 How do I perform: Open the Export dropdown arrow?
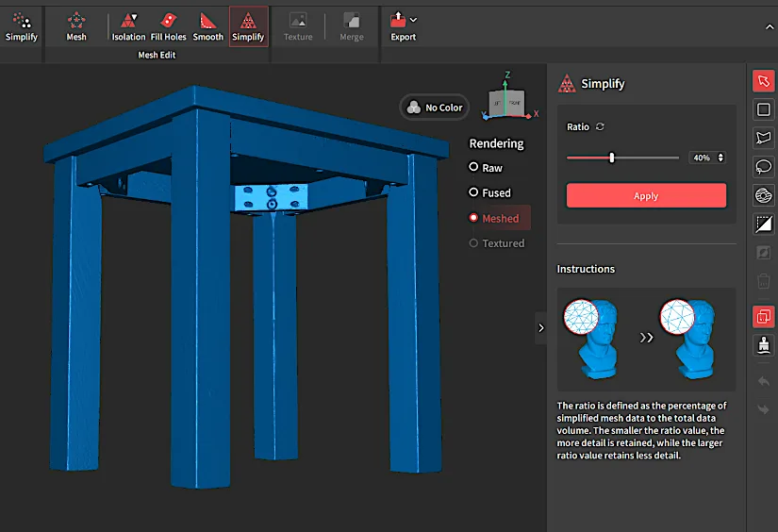[x=413, y=20]
